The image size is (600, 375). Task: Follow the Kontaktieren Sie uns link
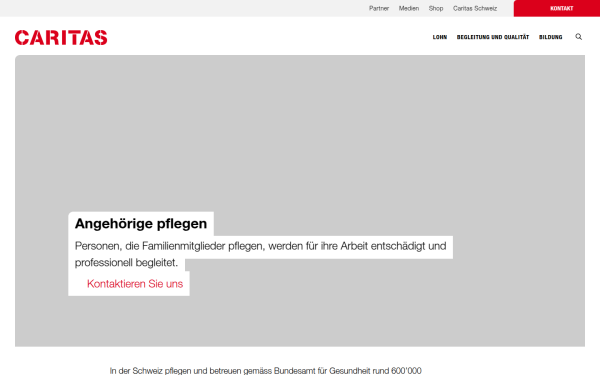click(135, 284)
